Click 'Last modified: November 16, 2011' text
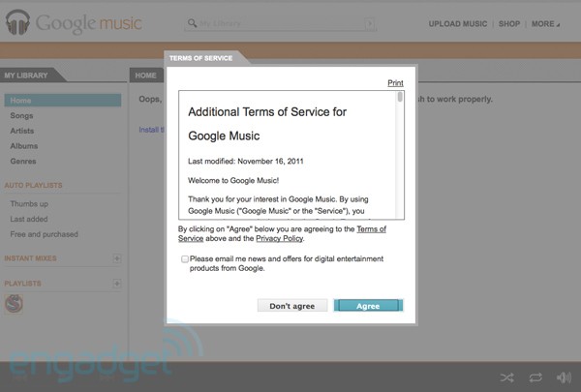581x392 pixels. point(246,162)
